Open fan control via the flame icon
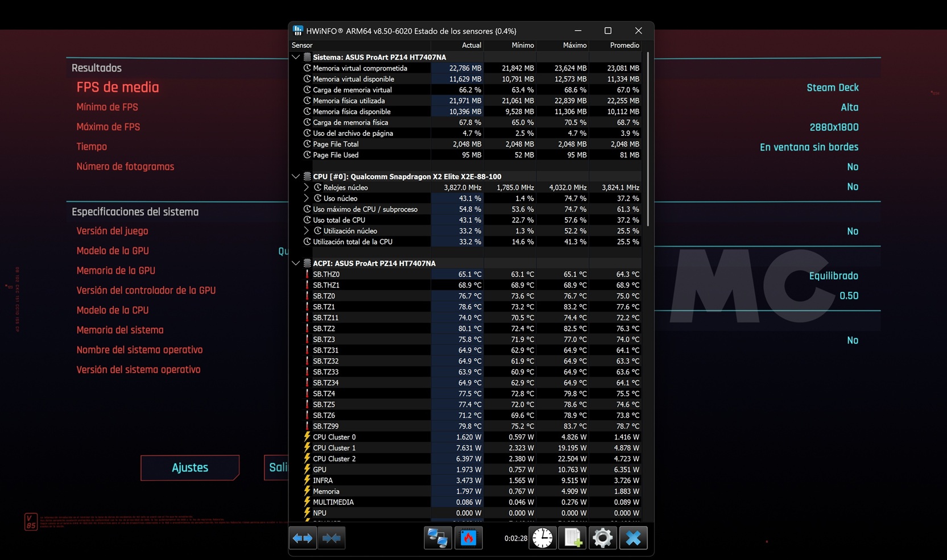 point(469,538)
